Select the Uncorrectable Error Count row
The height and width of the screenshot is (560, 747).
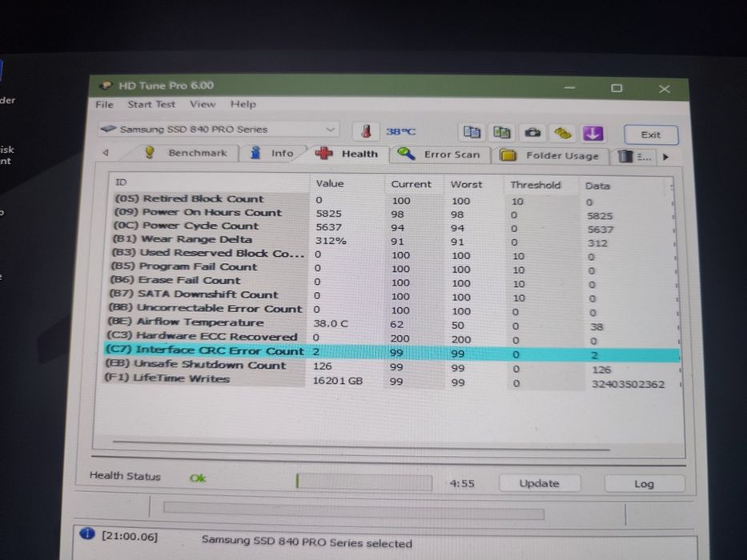[391, 310]
